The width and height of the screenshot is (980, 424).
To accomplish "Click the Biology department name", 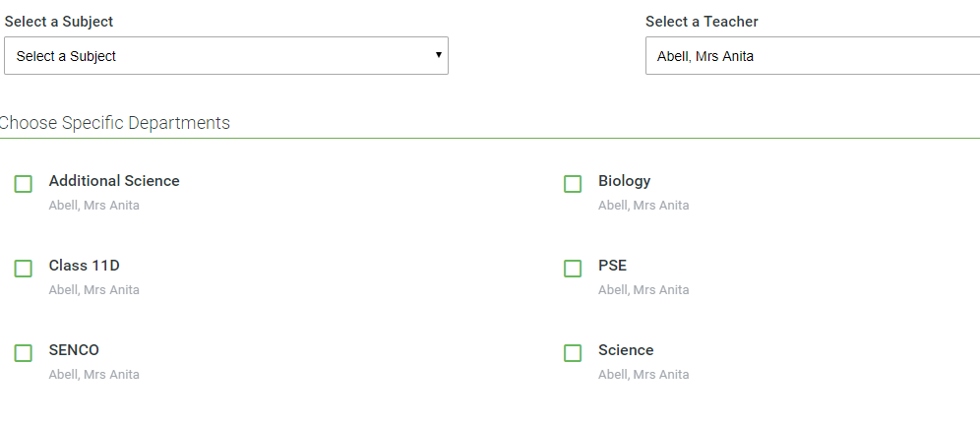I will click(x=624, y=181).
